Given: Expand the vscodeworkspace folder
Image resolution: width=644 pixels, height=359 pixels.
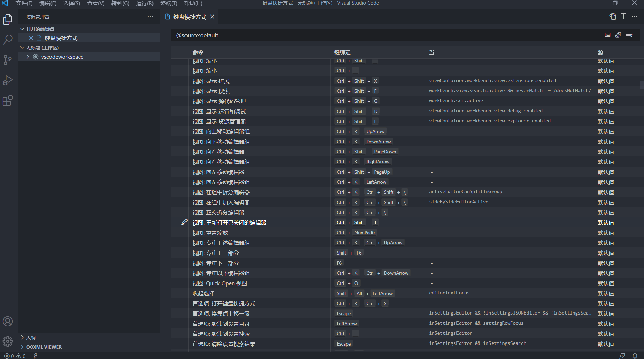Looking at the screenshot, I should click(x=89, y=57).
